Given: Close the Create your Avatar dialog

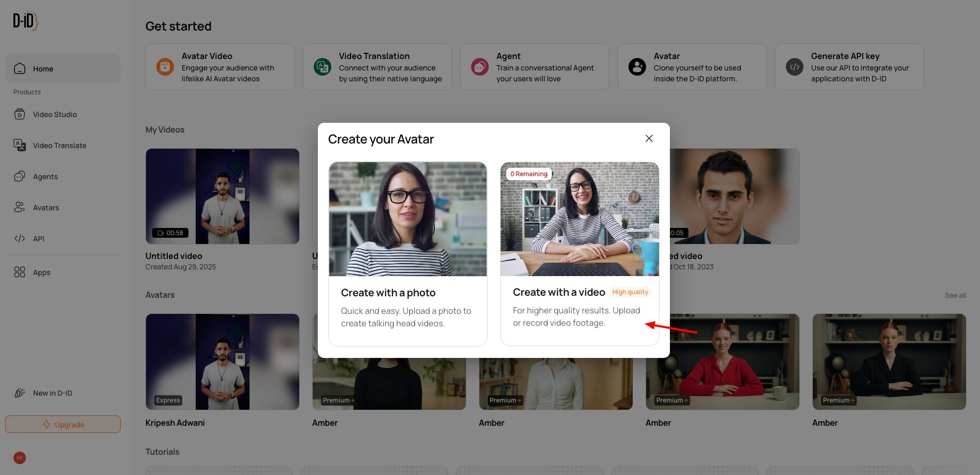Looking at the screenshot, I should [x=649, y=138].
